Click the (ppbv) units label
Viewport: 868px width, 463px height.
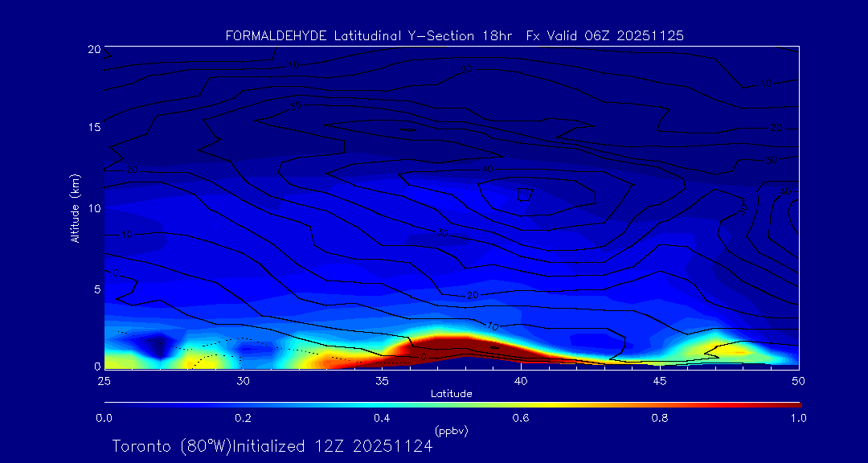tap(452, 431)
